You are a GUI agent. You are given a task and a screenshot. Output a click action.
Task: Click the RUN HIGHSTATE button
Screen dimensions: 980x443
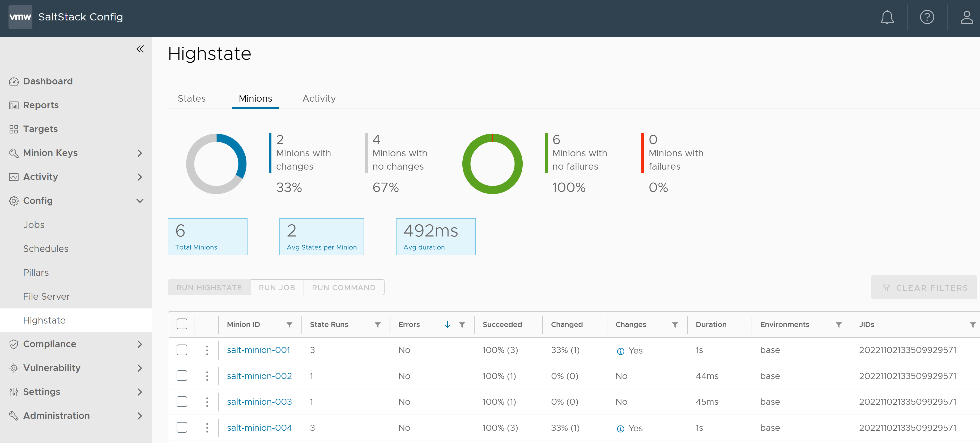coord(209,287)
